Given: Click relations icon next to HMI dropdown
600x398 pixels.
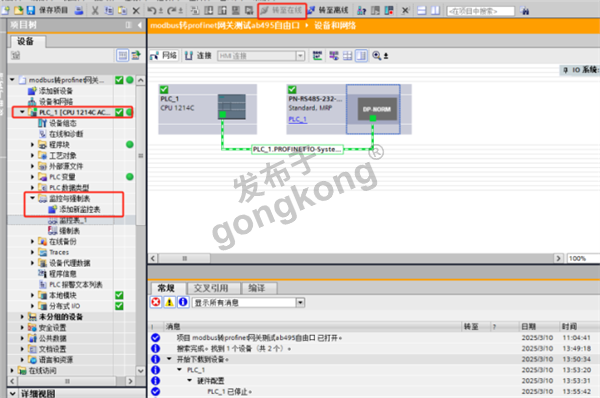Looking at the screenshot, I should coord(317,56).
